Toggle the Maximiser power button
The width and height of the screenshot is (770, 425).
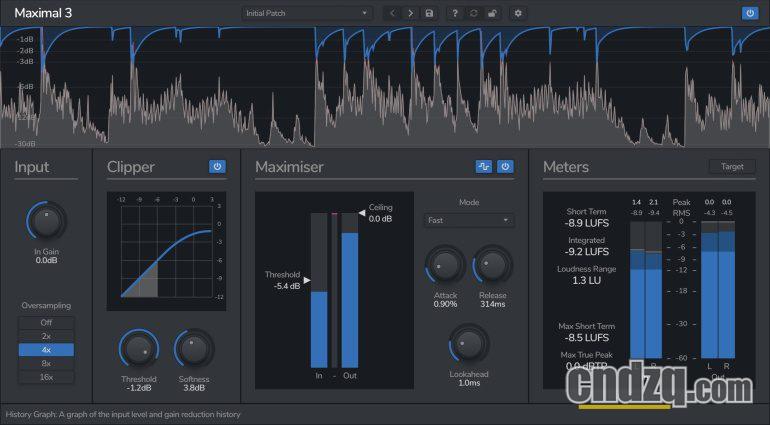505,166
